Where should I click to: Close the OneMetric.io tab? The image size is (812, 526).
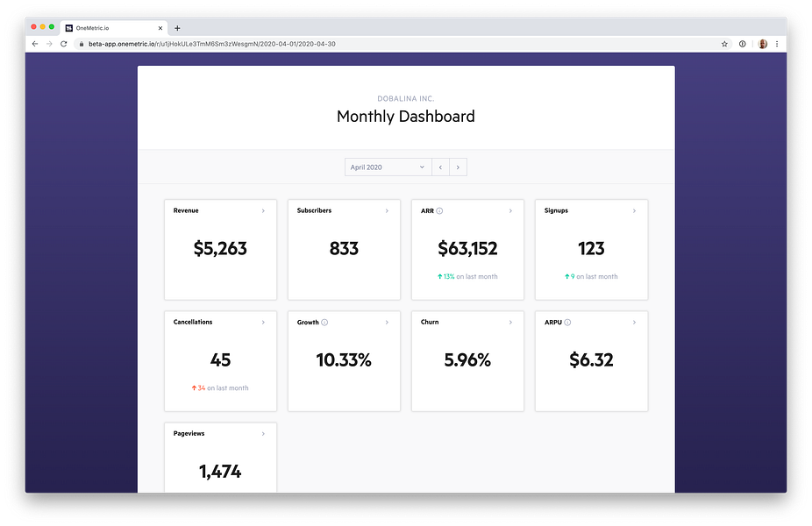(x=160, y=28)
